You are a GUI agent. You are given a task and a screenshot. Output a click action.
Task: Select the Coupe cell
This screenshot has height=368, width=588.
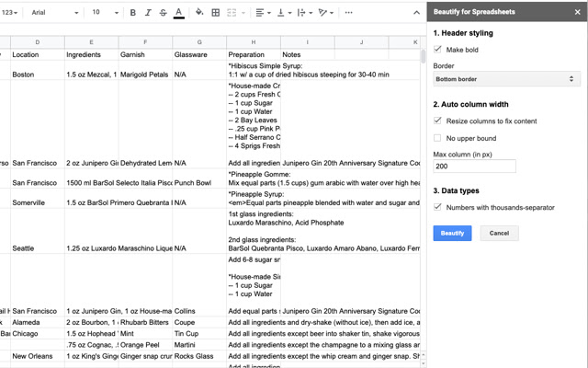pyautogui.click(x=199, y=322)
